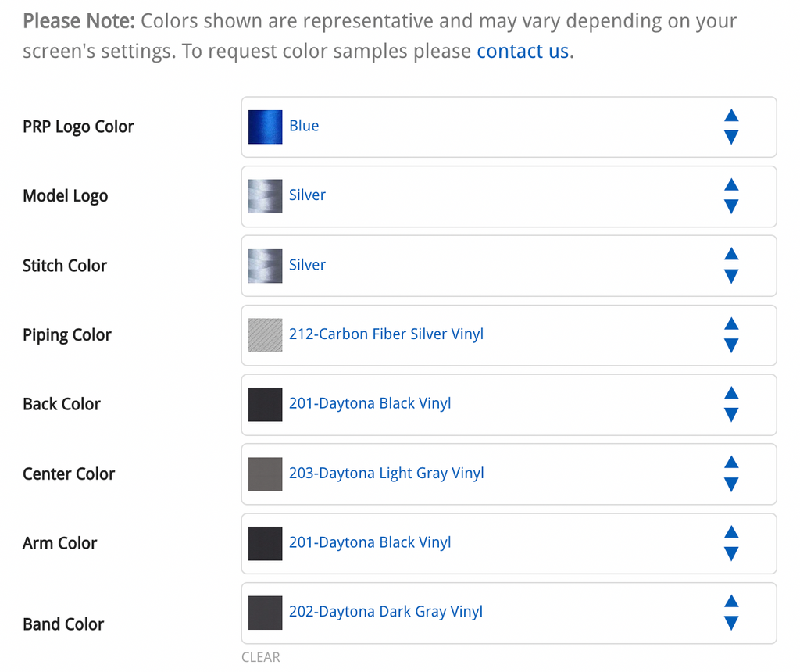Click the Model Logo silver thread swatch
Viewport: 800px width, 672px height.
[266, 196]
